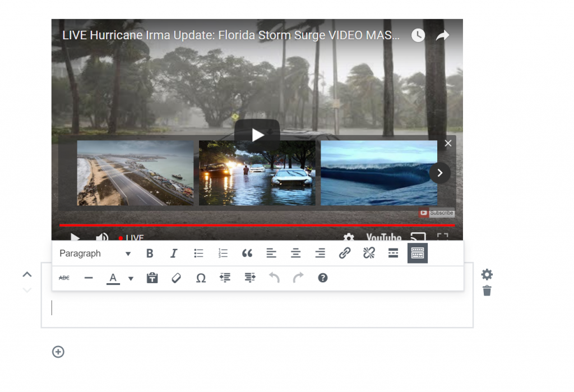This screenshot has width=574, height=392.
Task: Click the YouTube Subscribe button
Action: (437, 213)
